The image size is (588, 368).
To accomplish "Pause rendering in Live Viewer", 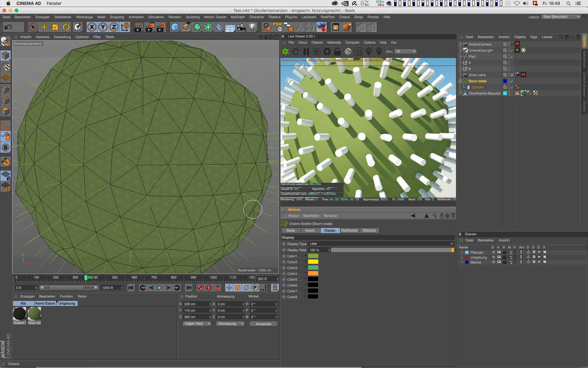I will tap(306, 52).
